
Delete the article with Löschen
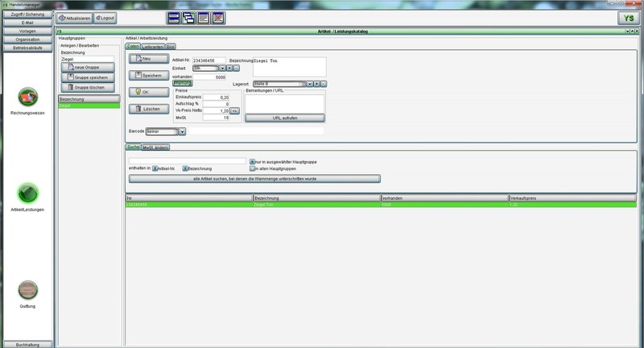tap(149, 109)
